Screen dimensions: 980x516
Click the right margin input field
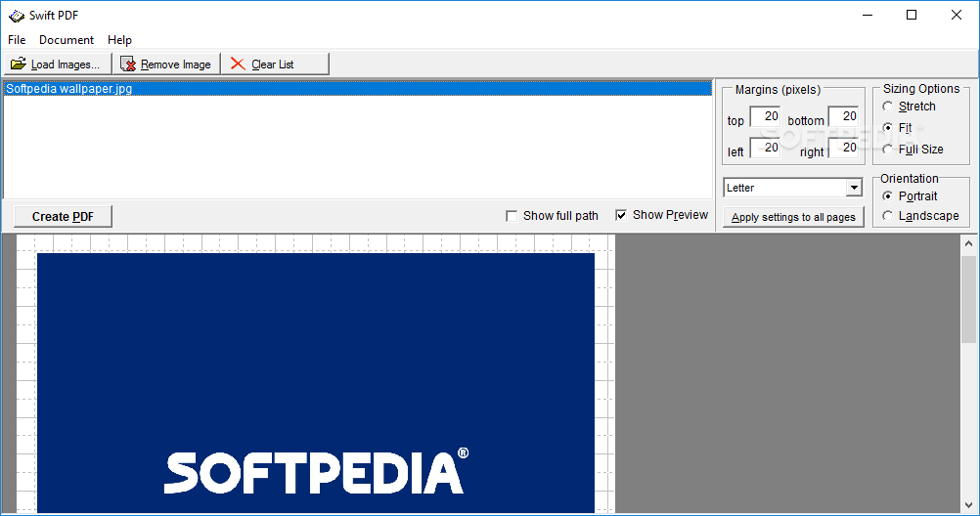tap(843, 148)
